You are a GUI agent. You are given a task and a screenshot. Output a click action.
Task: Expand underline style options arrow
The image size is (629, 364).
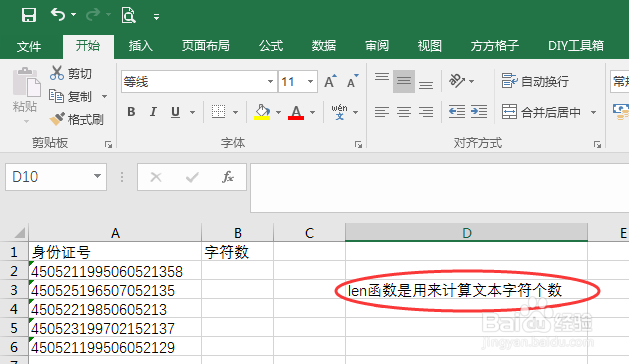[x=193, y=112]
